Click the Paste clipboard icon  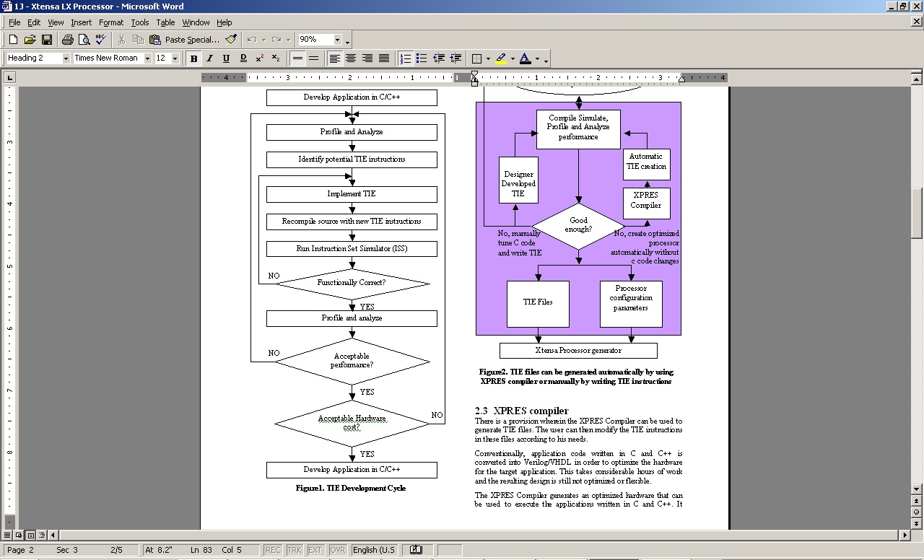pyautogui.click(x=154, y=40)
